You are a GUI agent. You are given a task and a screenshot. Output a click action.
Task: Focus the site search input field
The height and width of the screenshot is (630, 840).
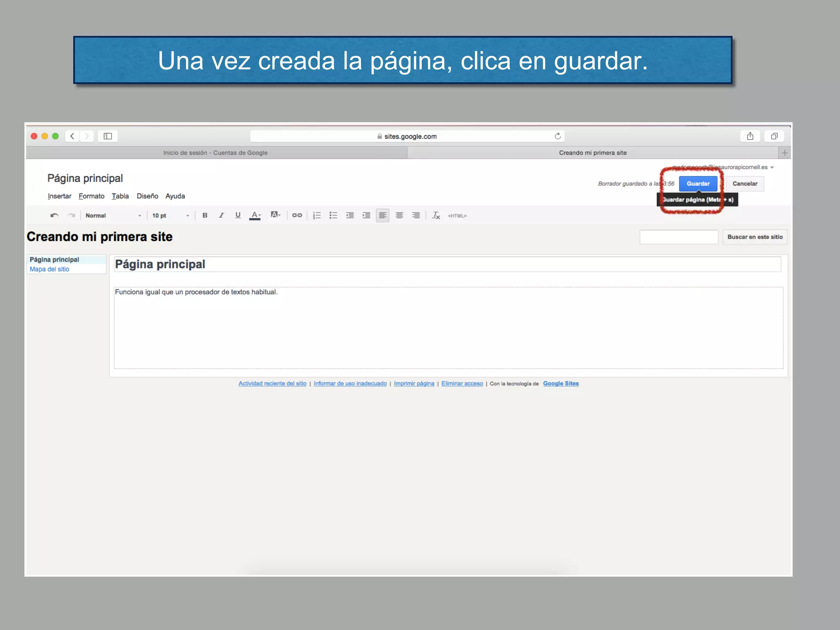click(x=679, y=237)
